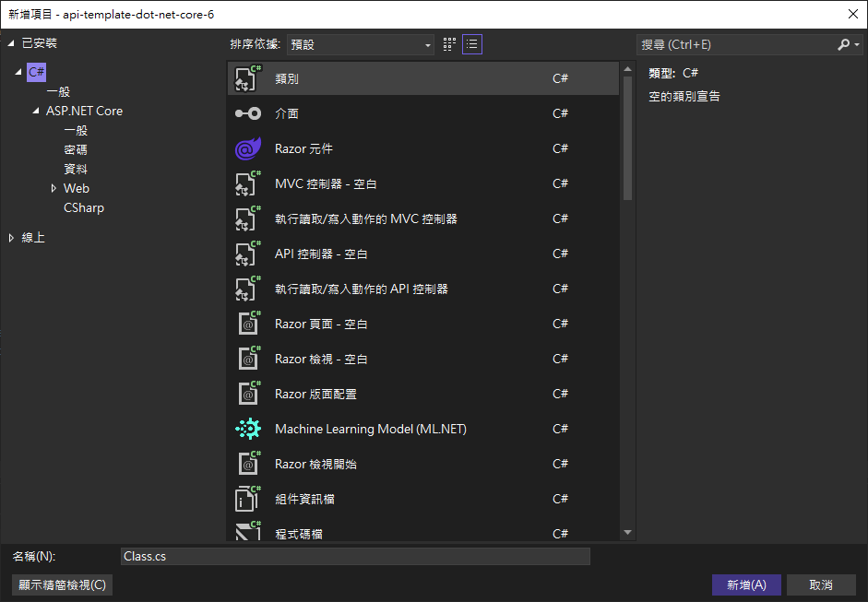Select the 資料 category
868x602 pixels.
click(x=76, y=169)
